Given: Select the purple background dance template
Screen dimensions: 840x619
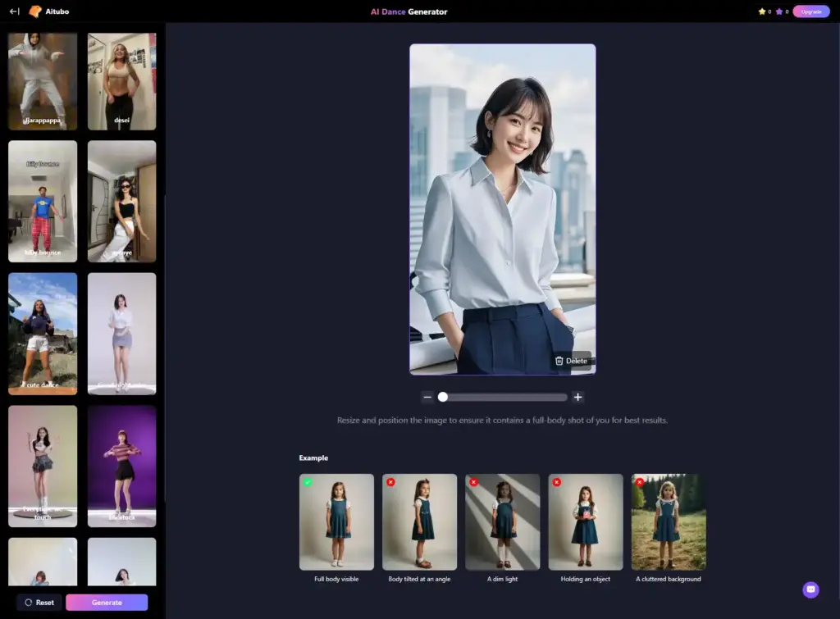Looking at the screenshot, I should click(122, 466).
